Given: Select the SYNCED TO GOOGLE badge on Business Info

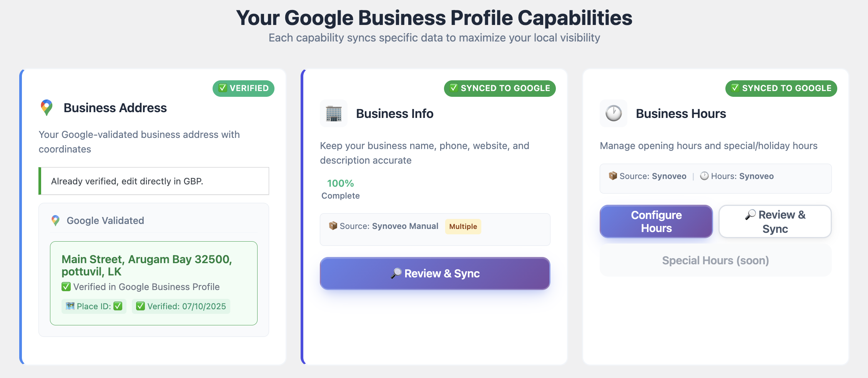Looking at the screenshot, I should [x=499, y=88].
